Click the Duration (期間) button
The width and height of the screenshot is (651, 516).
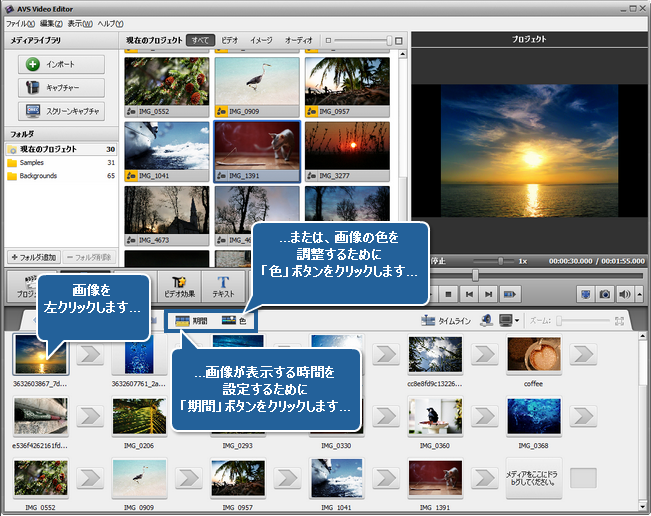[x=192, y=321]
